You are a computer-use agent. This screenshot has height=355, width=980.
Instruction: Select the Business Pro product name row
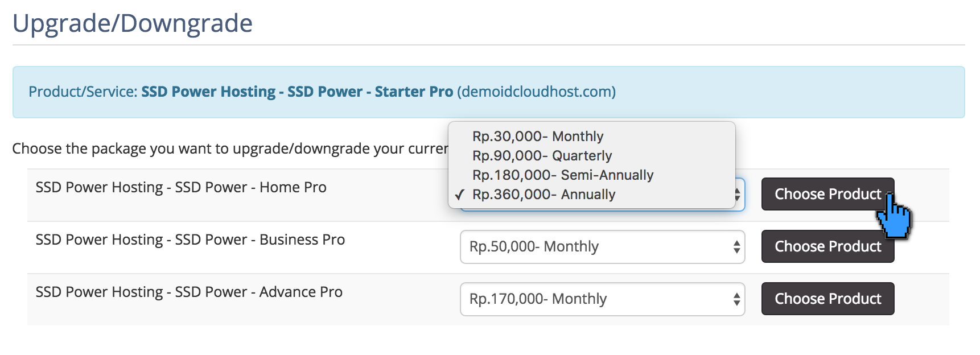click(x=190, y=240)
